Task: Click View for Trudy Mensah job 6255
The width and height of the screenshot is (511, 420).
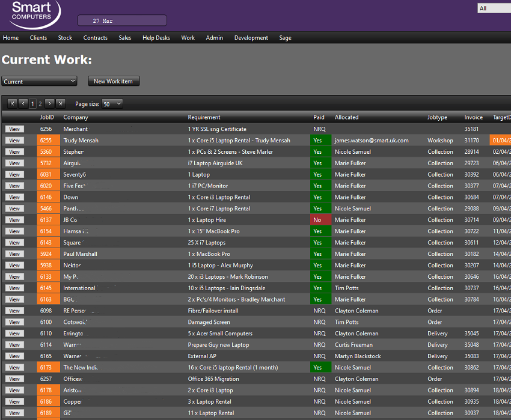Action: (x=14, y=141)
